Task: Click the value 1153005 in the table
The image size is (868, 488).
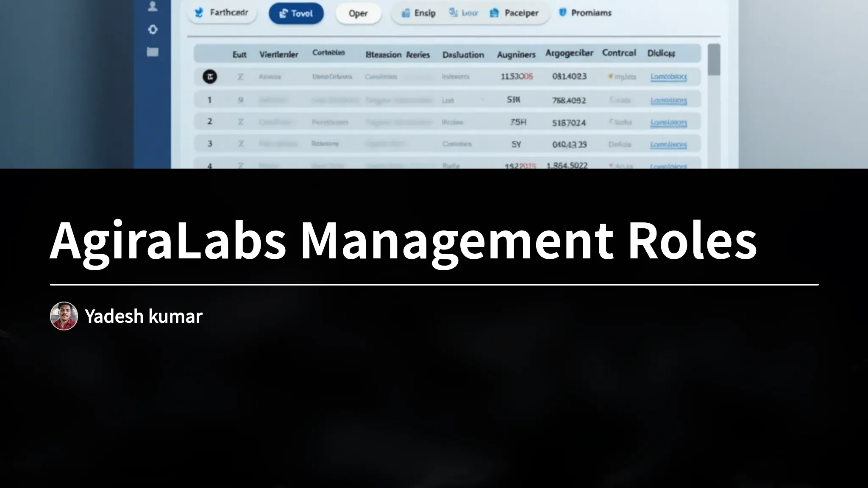Action: point(517,76)
